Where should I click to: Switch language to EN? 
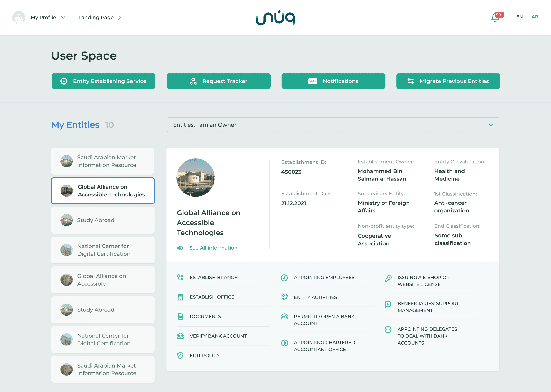pyautogui.click(x=519, y=17)
